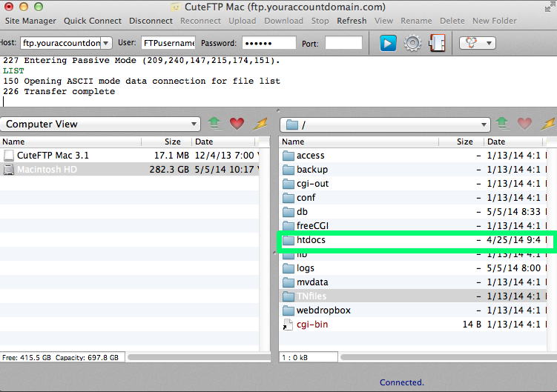Click the 'Free: 415.5 GB' status text
Screen dimensions: 557x392
[x=26, y=358]
